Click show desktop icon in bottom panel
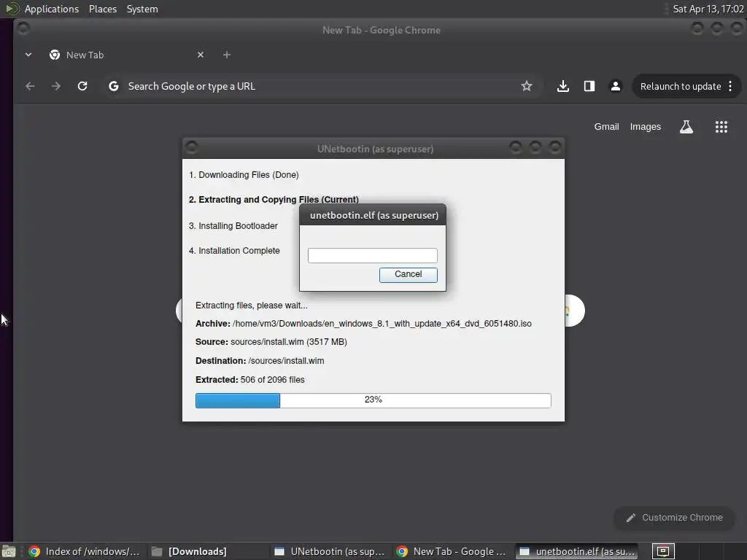747x560 pixels. tap(9, 551)
